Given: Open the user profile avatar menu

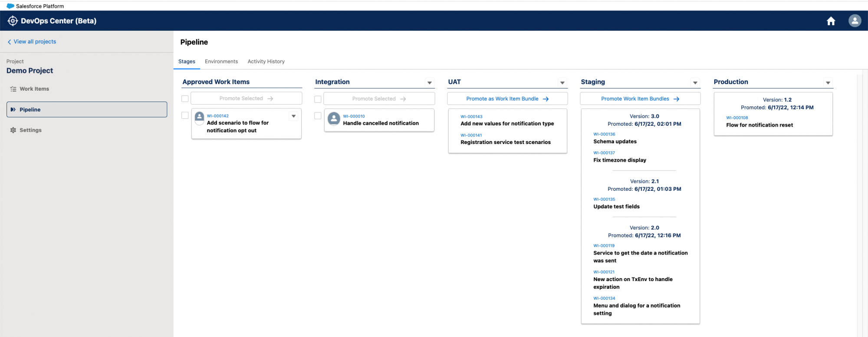Looking at the screenshot, I should (x=855, y=21).
